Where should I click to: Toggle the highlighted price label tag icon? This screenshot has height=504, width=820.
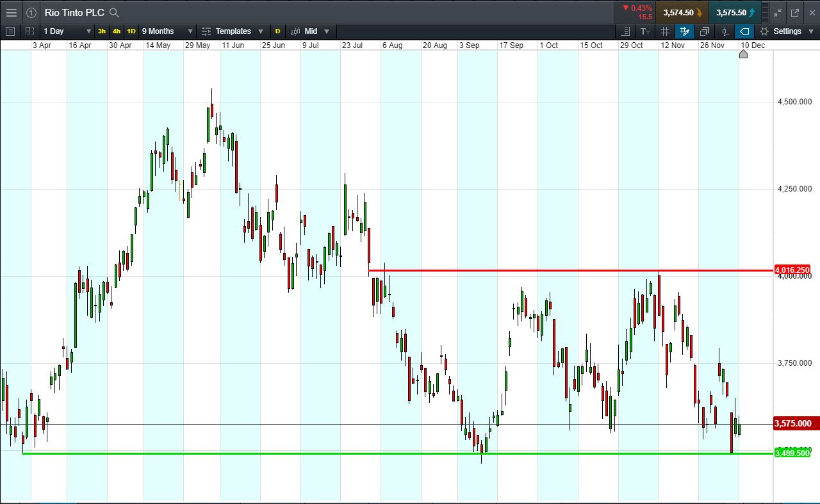[744, 31]
